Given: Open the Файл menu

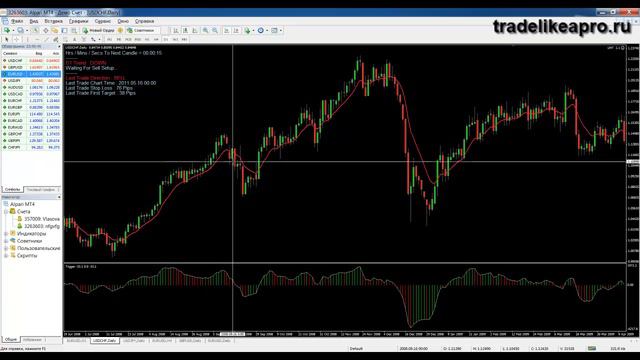Looking at the screenshot, I should point(17,21).
